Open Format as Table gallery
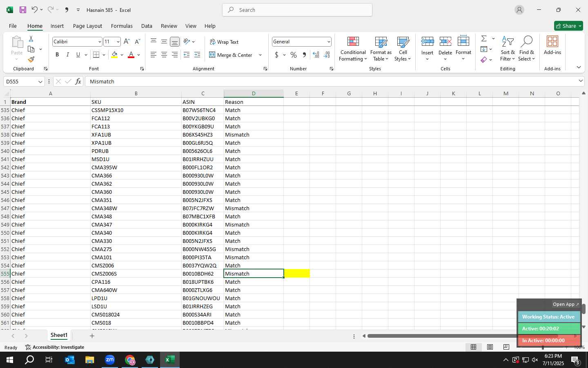The image size is (588, 368). coord(381,49)
